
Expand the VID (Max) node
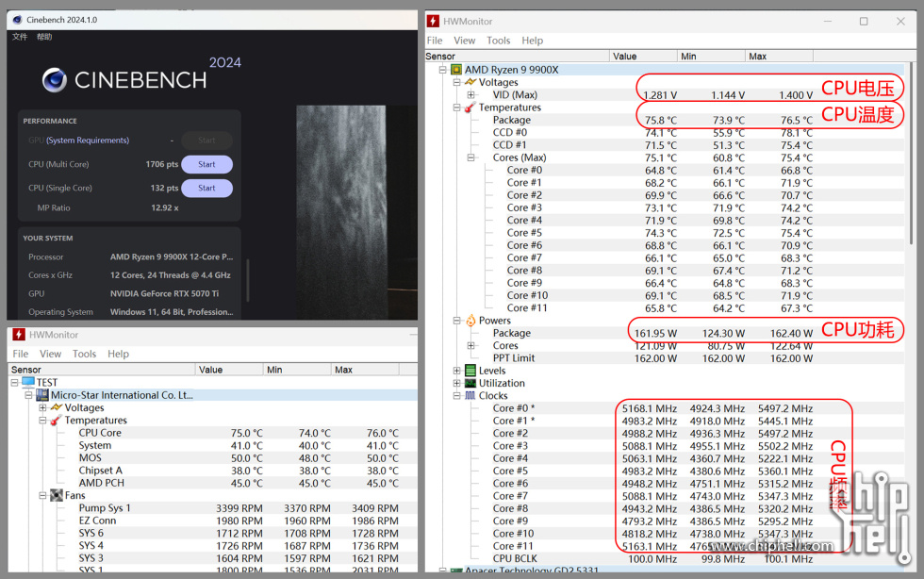point(470,95)
